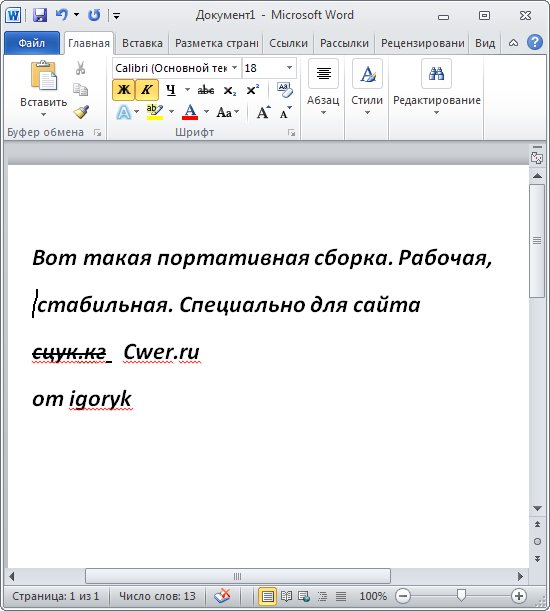This screenshot has height=611, width=550.
Task: Open Customize Quick Access Toolbar dropdown
Action: point(116,16)
